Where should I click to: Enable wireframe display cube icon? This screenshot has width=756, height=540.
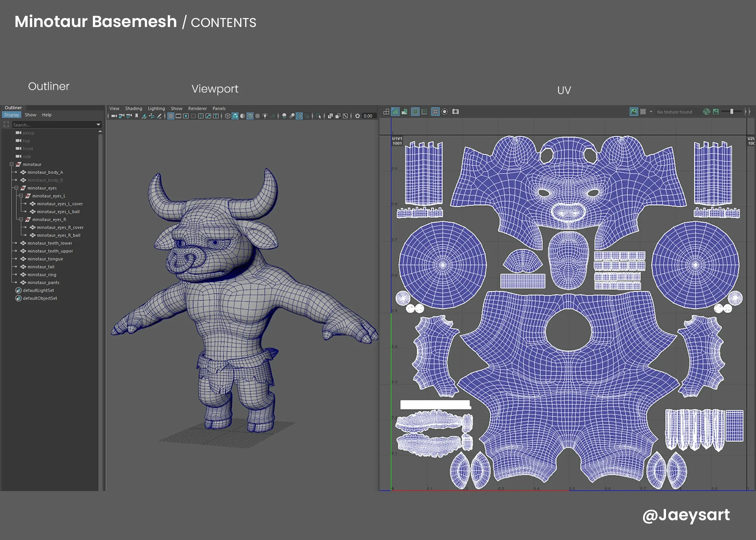point(228,116)
